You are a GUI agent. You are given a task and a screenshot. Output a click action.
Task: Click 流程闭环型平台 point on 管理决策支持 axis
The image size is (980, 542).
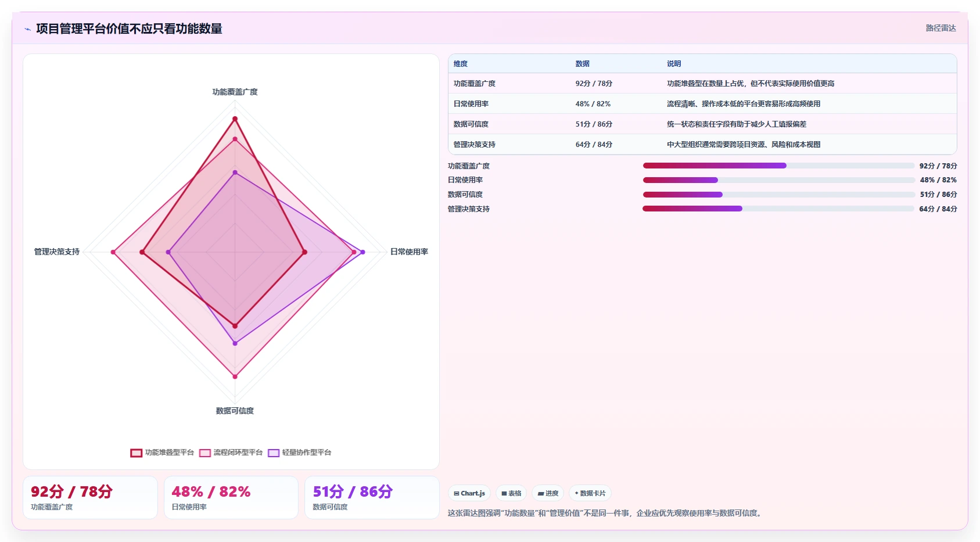click(113, 252)
